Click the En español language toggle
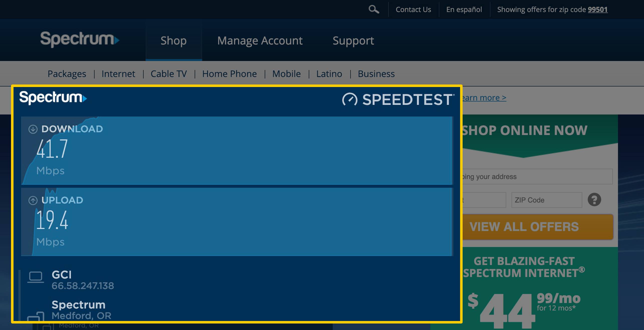644x330 pixels. tap(464, 9)
